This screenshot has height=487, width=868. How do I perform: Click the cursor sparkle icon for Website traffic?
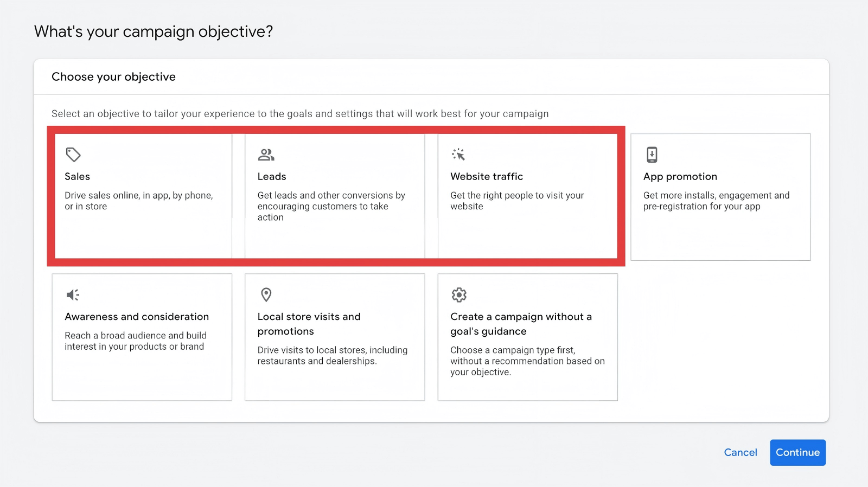pyautogui.click(x=458, y=155)
